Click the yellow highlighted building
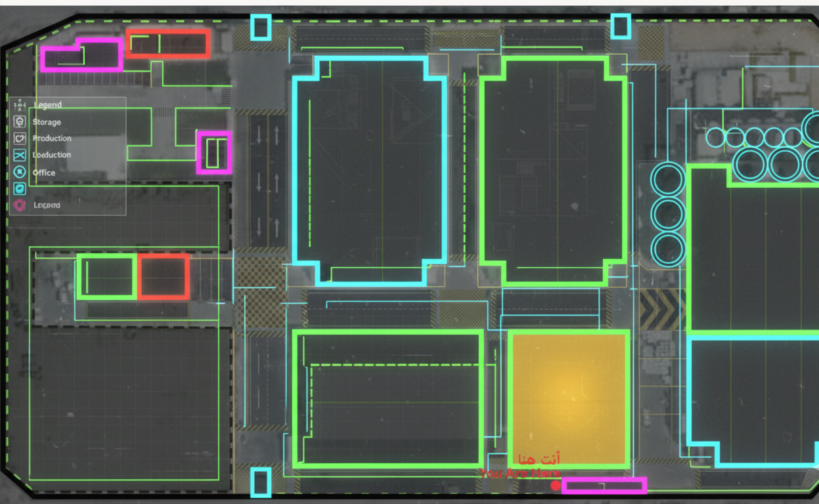Viewport: 819px width, 504px height. (569, 398)
